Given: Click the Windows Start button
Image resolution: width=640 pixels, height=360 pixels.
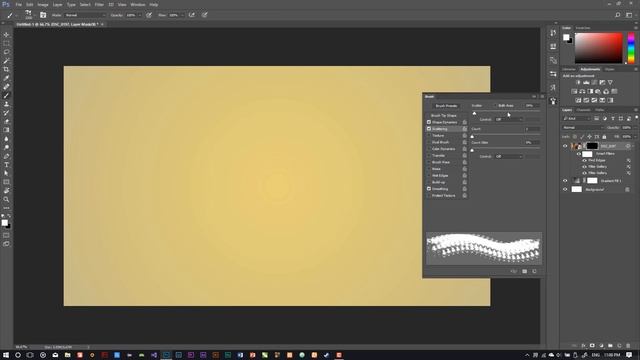Looking at the screenshot, I should click(x=6, y=355).
